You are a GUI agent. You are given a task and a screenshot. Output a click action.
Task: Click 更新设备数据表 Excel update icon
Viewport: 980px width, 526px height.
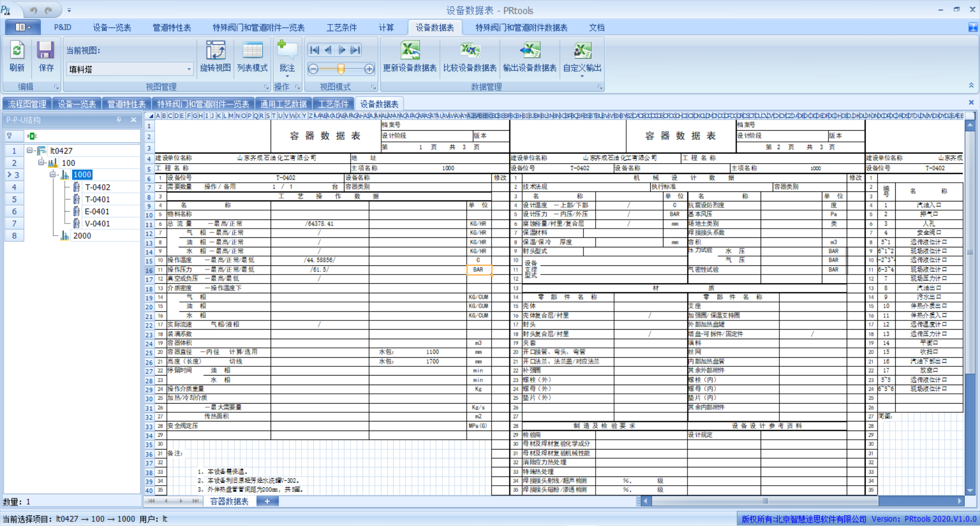(409, 51)
